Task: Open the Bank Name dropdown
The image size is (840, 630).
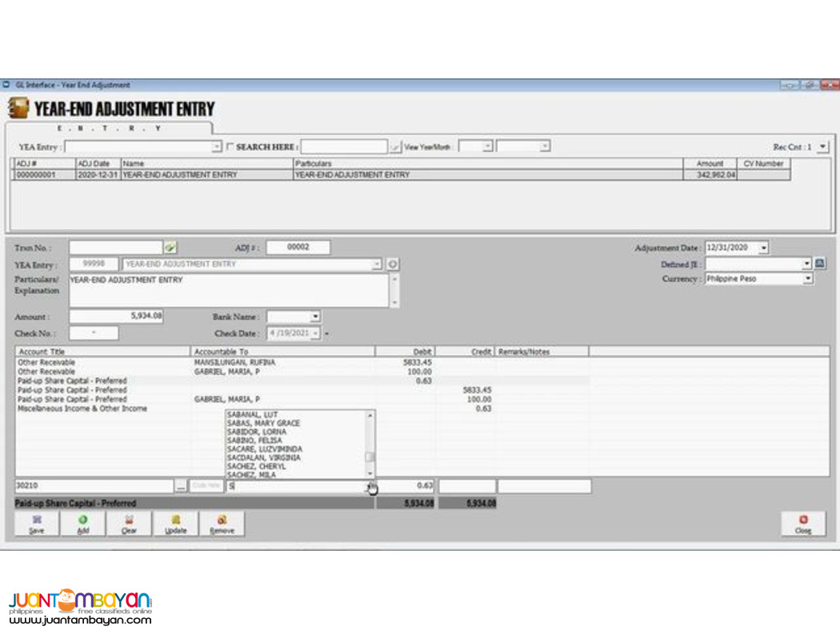Action: tap(314, 317)
